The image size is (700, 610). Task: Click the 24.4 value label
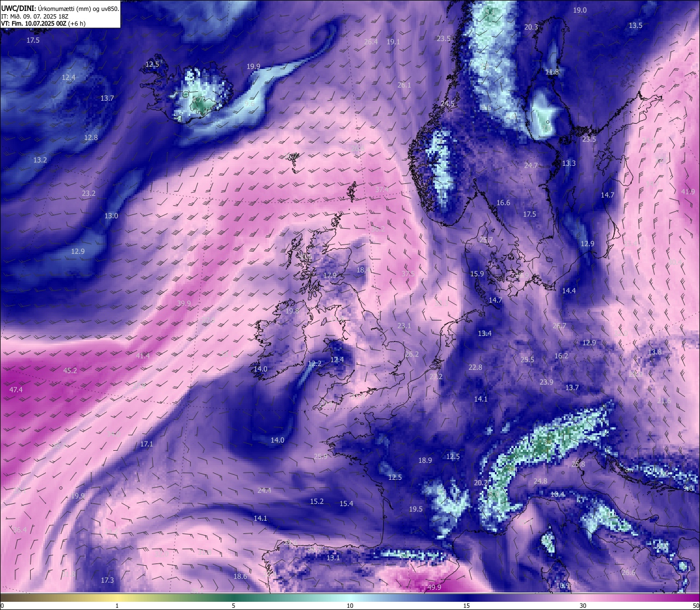[x=264, y=490]
